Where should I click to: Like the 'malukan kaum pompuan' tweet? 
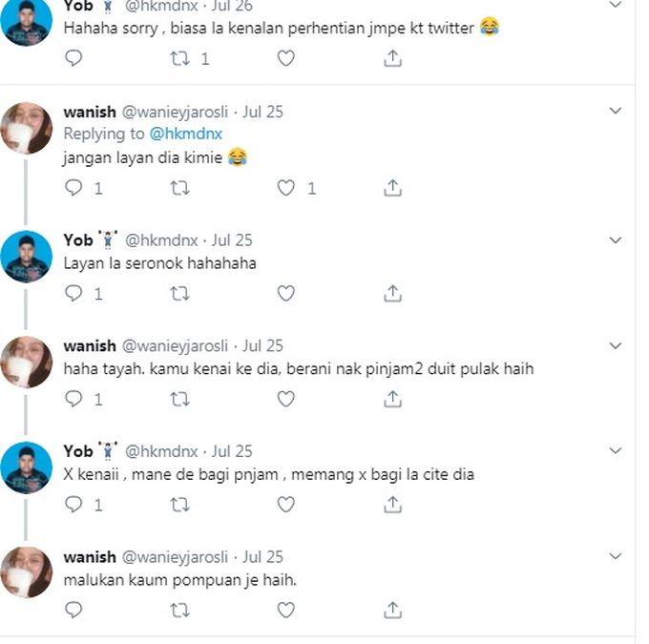(x=285, y=610)
